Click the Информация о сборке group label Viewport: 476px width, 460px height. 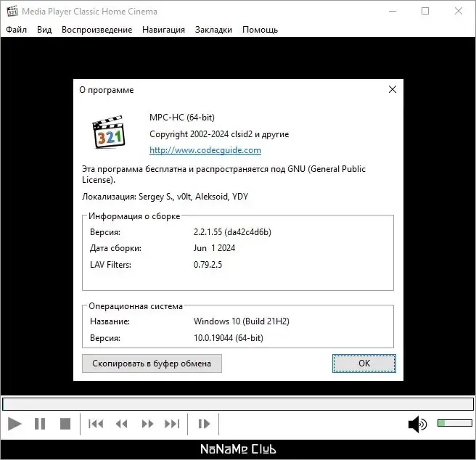coord(134,216)
